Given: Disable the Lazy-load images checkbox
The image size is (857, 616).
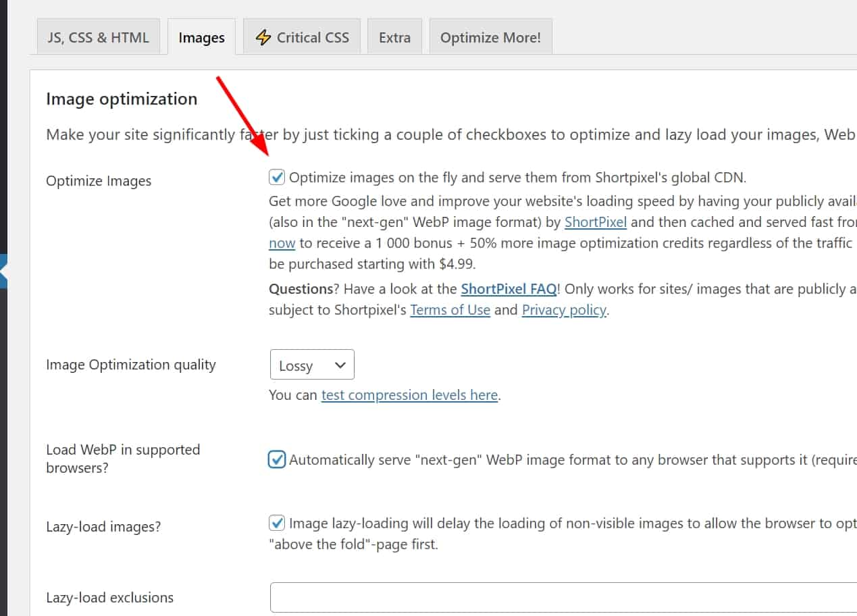Looking at the screenshot, I should [x=276, y=523].
